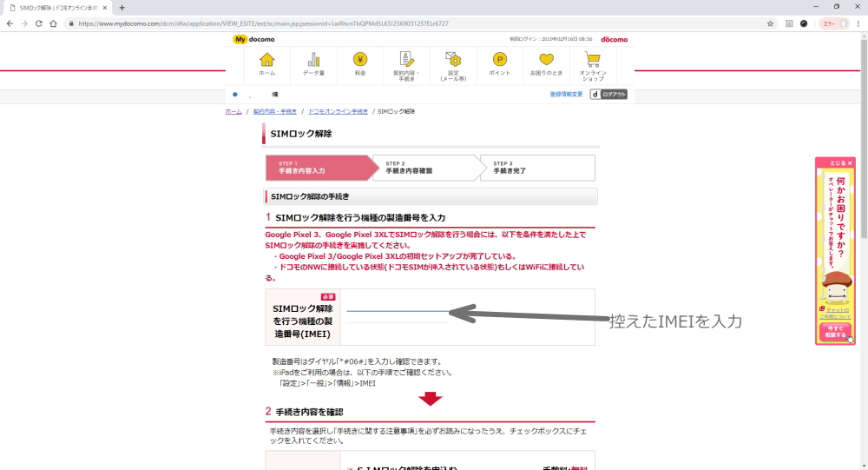The height and width of the screenshot is (470, 868).
Task: Click the My docomo logo
Action: coord(253,39)
